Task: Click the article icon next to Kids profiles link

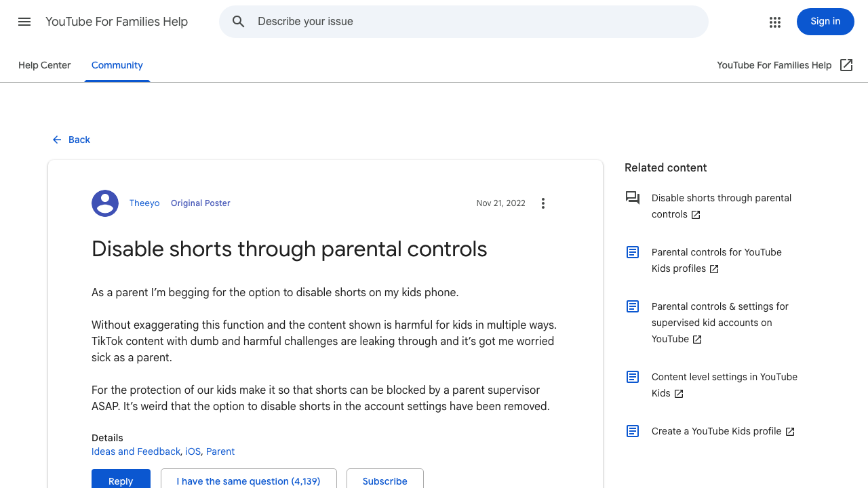Action: 632,252
